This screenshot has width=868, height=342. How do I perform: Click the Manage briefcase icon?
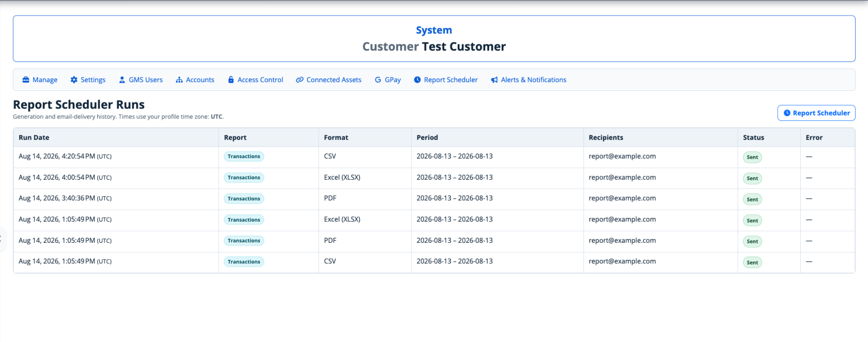tap(26, 80)
